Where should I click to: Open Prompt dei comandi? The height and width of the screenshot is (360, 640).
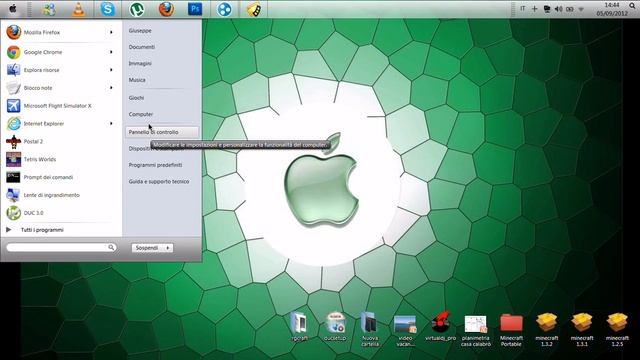(x=48, y=177)
